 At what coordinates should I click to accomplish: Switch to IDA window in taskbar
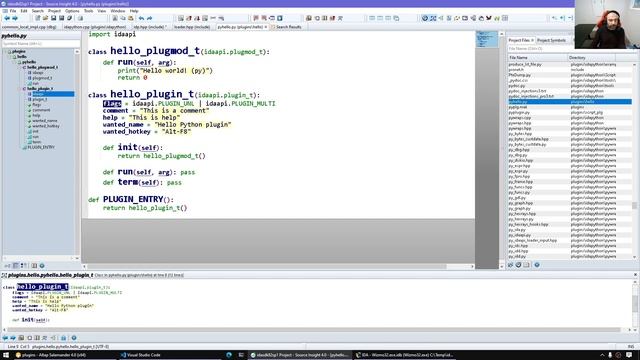[404, 355]
